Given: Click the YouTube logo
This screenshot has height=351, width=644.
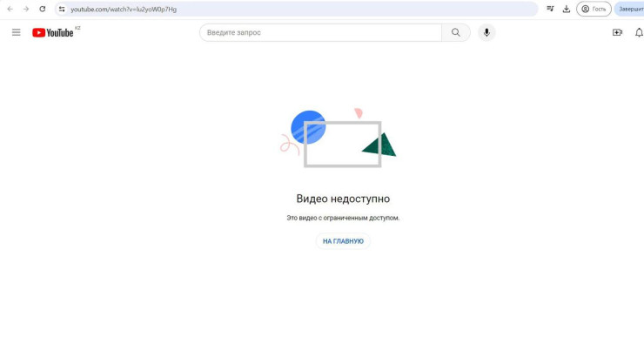Looking at the screenshot, I should point(53,33).
